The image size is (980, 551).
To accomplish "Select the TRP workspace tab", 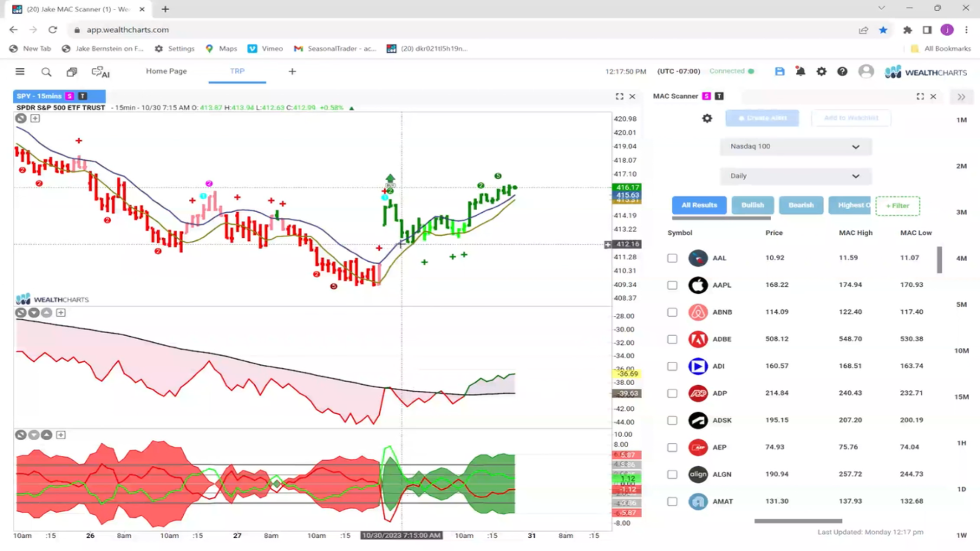I will [237, 71].
